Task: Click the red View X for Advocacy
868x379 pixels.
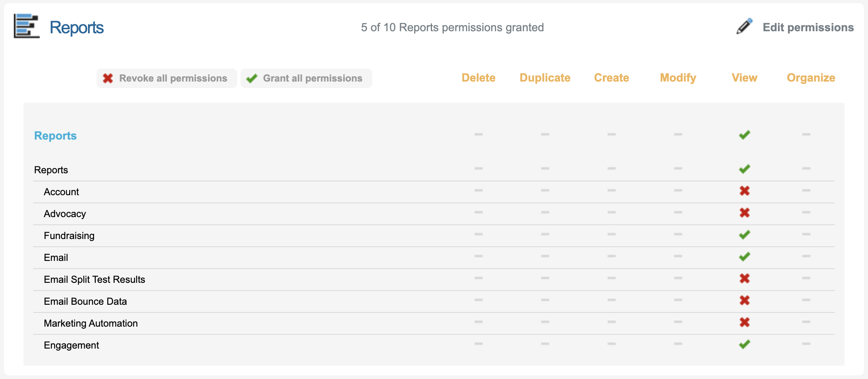Action: click(x=744, y=213)
